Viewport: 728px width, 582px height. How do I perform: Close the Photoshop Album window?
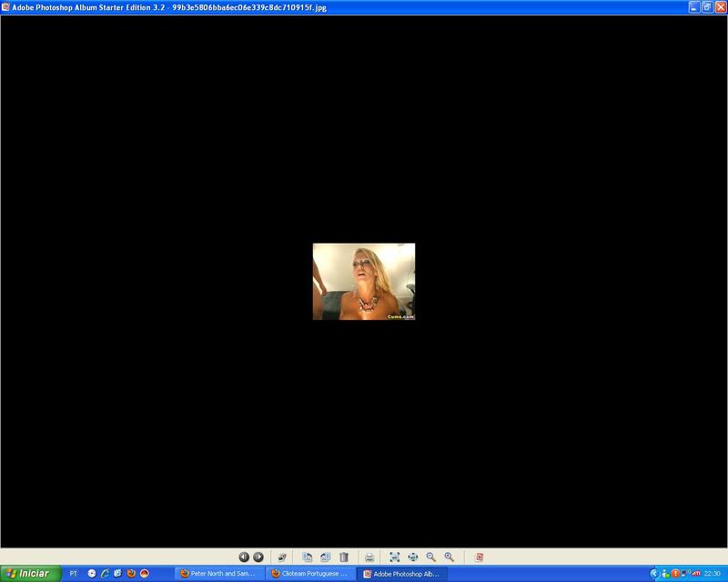coord(721,7)
